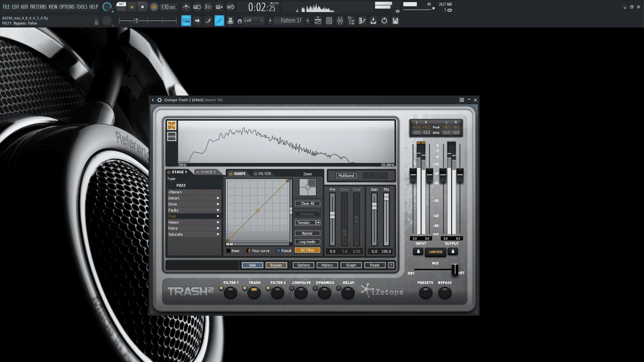Select the SHAPE tab
Screen dimensions: 644x362
coord(237,174)
